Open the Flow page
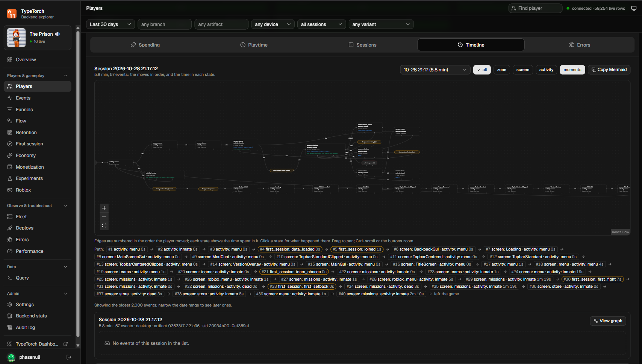642x364 pixels. click(38, 121)
